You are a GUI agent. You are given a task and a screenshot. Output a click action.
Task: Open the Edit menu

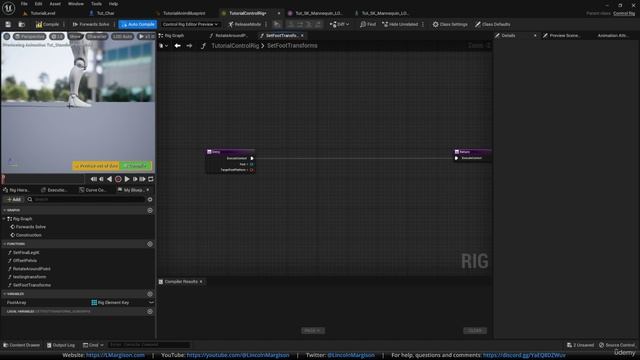[38, 4]
